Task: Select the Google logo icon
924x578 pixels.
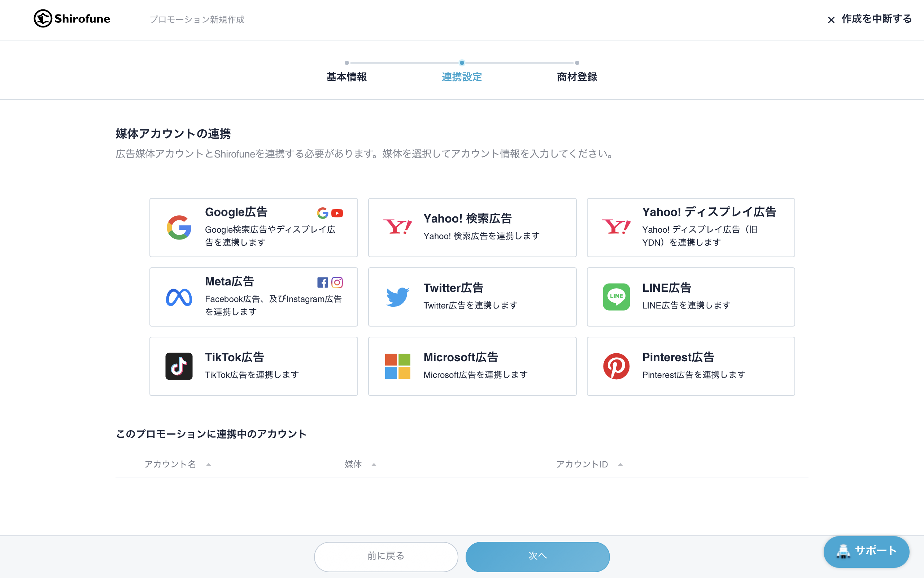Action: coord(179,228)
